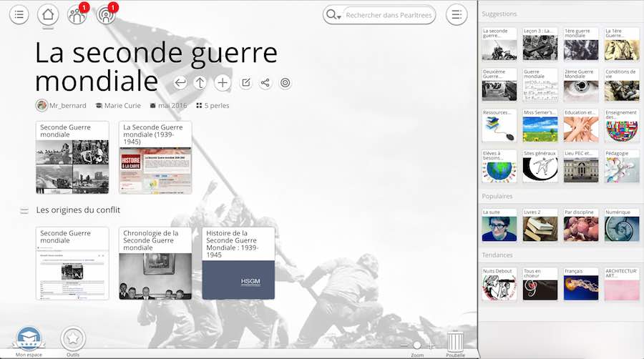Click Les origines du conflit section title

pyautogui.click(x=78, y=210)
